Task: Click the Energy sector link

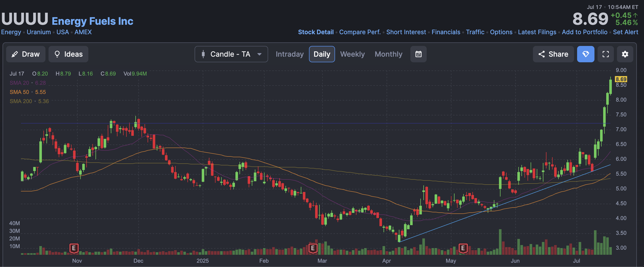Action: [11, 32]
